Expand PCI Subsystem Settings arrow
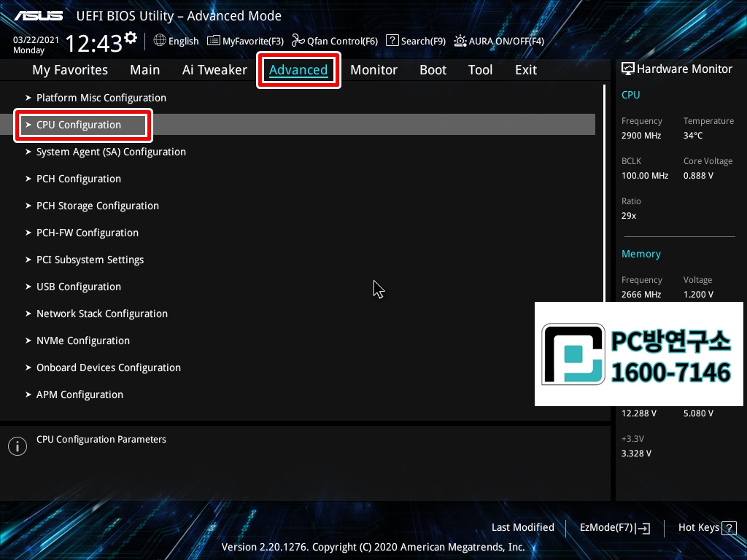 (x=28, y=260)
